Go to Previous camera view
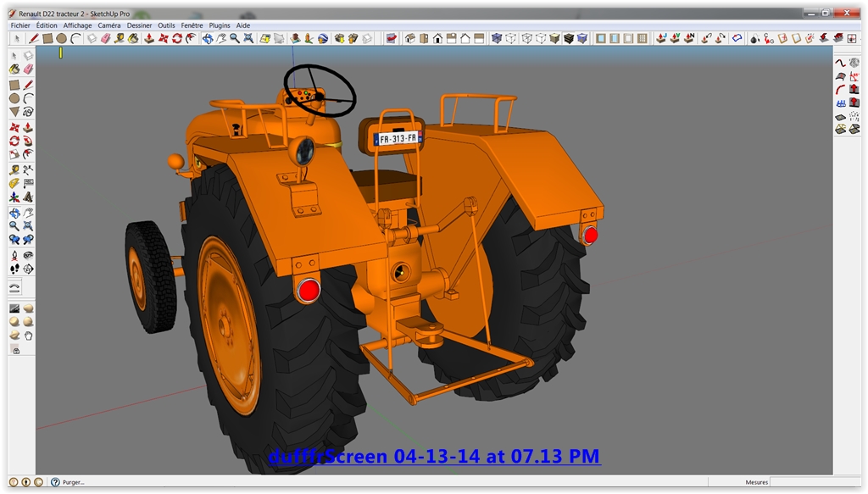This screenshot has width=868, height=494. pos(14,240)
